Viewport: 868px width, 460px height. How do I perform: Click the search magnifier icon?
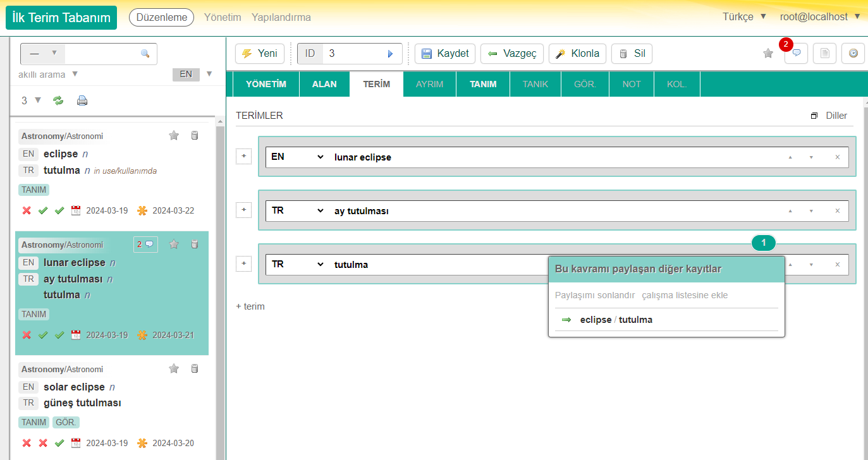tap(145, 54)
